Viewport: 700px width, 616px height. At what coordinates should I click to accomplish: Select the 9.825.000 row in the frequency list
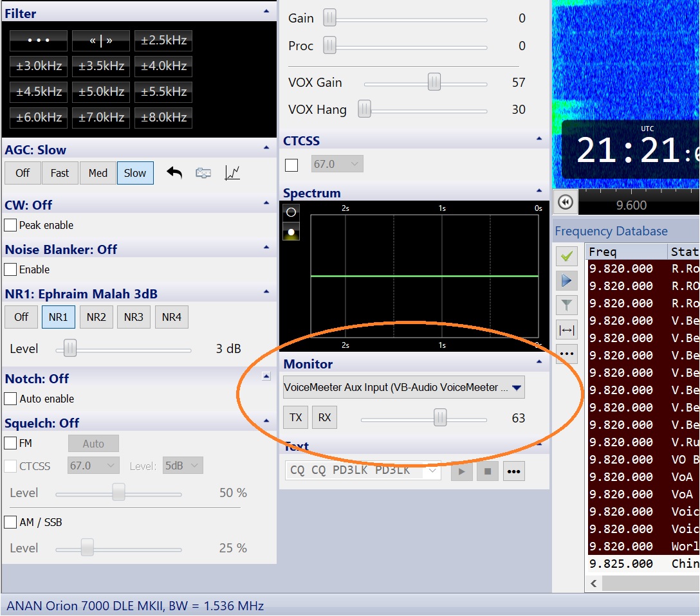(620, 563)
